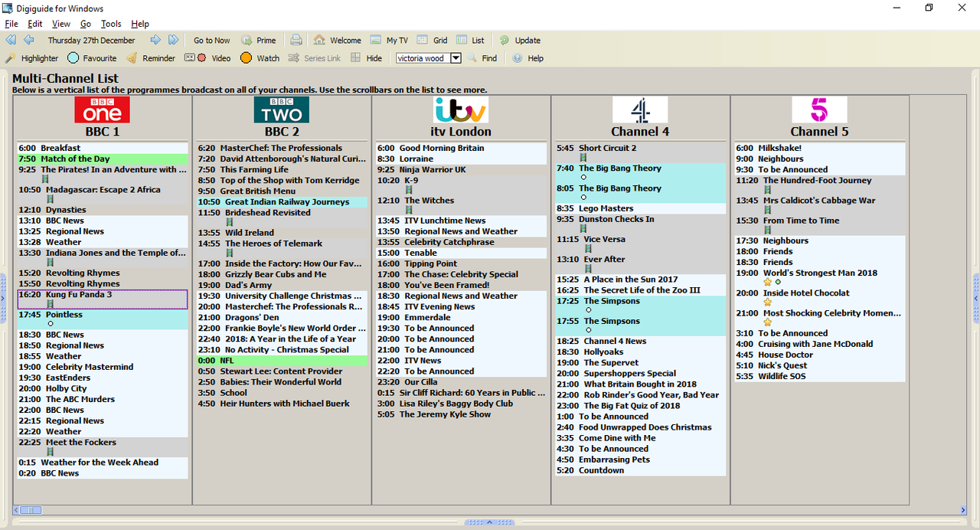Open the File menu

11,24
